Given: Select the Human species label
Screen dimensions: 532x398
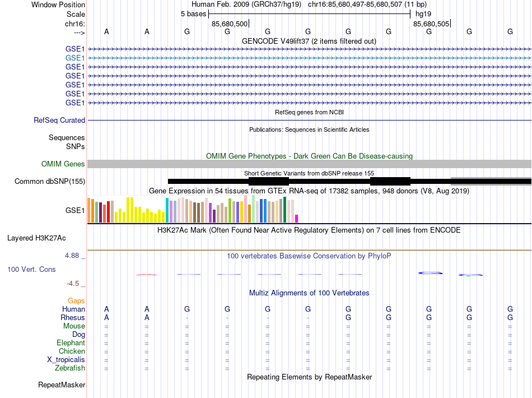Looking at the screenshot, I should [73, 309].
